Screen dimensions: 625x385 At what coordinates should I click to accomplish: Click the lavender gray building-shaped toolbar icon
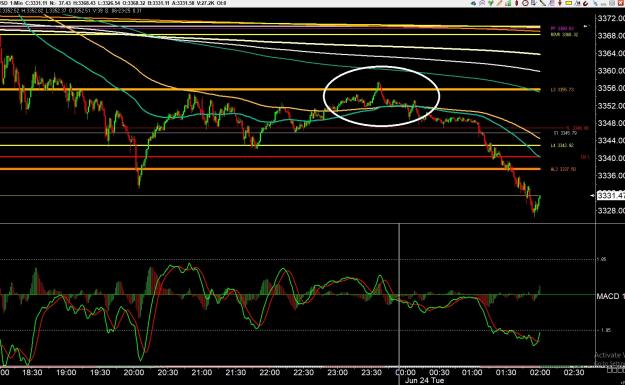[x=552, y=3]
